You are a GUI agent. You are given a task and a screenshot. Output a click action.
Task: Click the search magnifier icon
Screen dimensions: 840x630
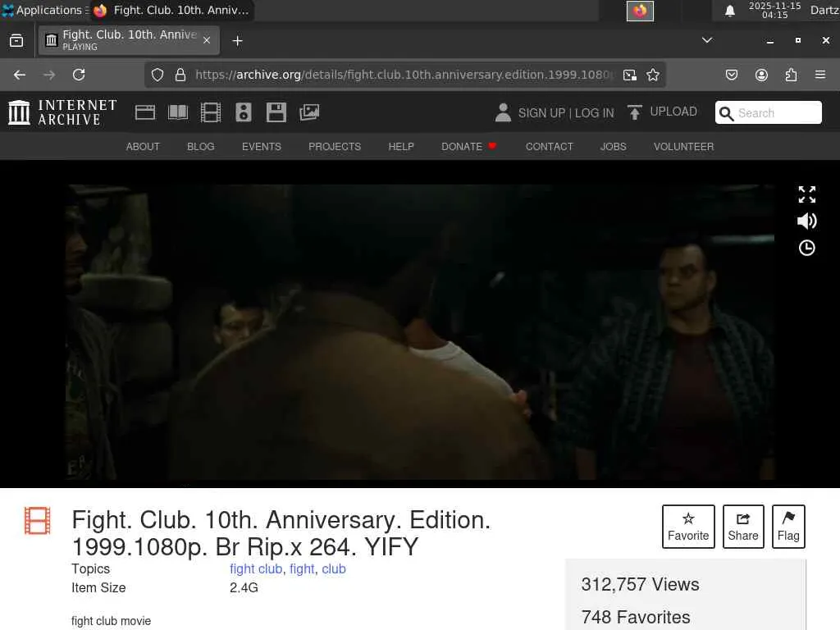coord(726,113)
